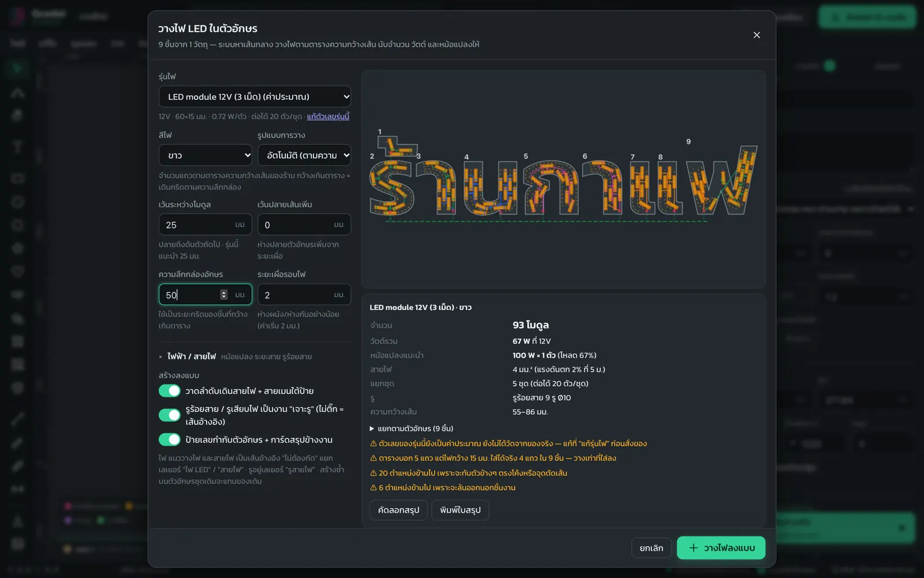Click the รูร้อยสาย 9 รู Ø10 value

click(x=542, y=398)
